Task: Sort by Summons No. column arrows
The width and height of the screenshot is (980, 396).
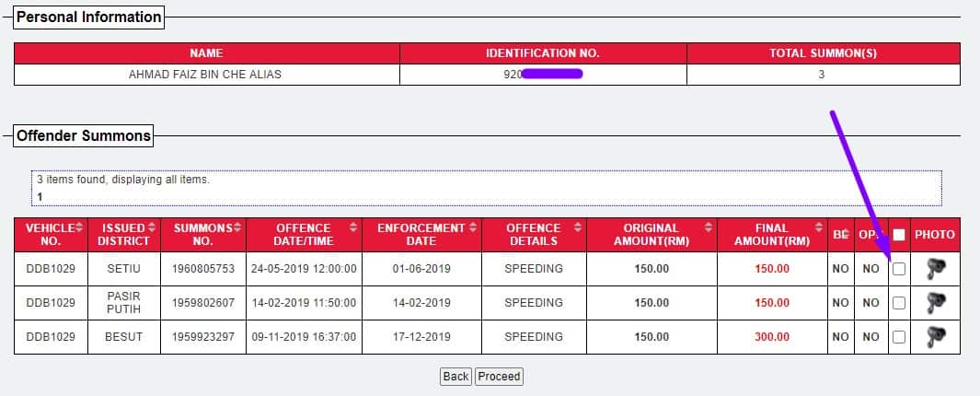Action: (237, 227)
